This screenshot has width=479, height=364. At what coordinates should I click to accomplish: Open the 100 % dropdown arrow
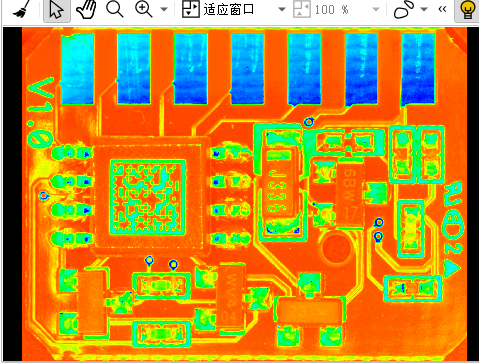tap(376, 9)
